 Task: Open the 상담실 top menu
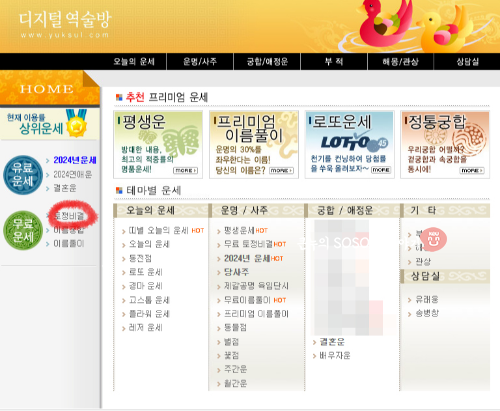(x=467, y=62)
